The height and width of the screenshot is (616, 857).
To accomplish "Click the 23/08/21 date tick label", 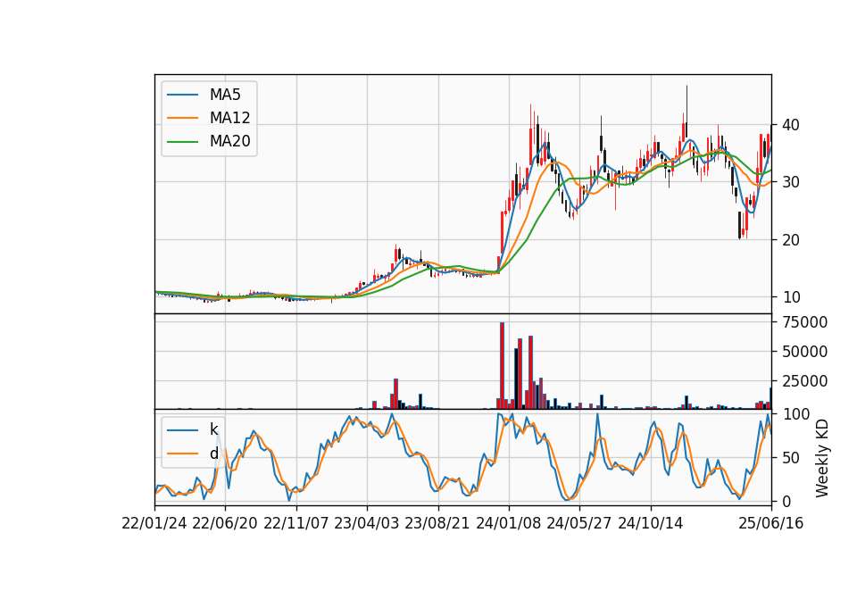I will tap(437, 523).
